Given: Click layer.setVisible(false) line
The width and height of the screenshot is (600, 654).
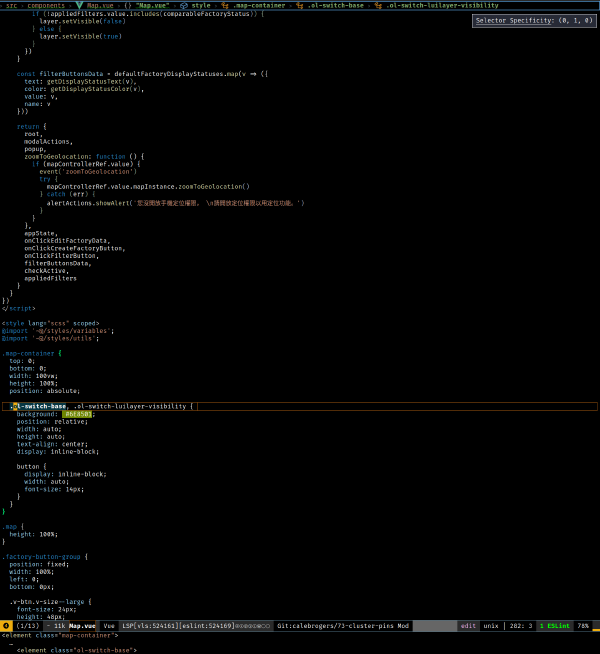Looking at the screenshot, I should point(83,21).
